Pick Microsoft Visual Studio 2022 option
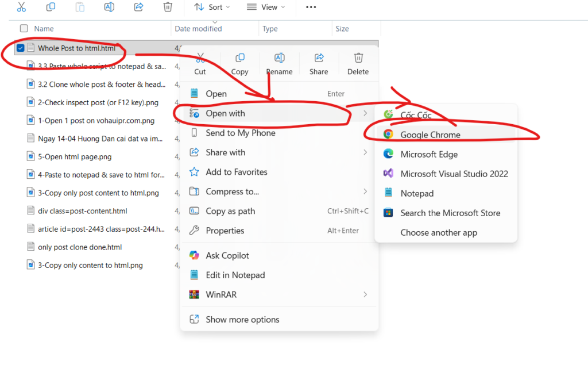 point(454,174)
